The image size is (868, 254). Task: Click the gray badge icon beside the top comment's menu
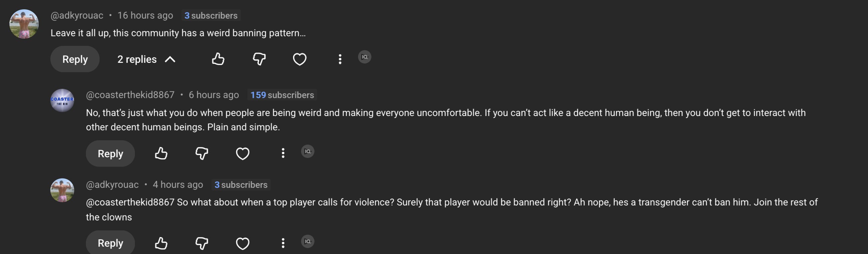[x=365, y=57]
